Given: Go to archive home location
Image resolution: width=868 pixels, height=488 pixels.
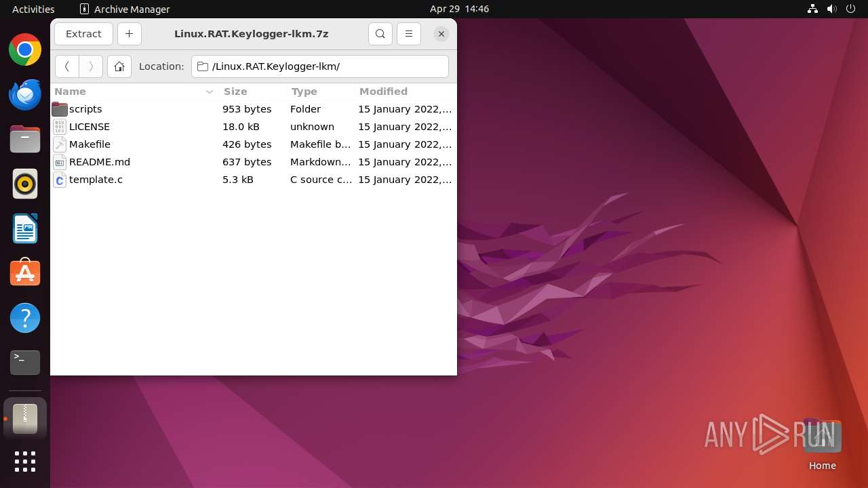Looking at the screenshot, I should point(119,66).
